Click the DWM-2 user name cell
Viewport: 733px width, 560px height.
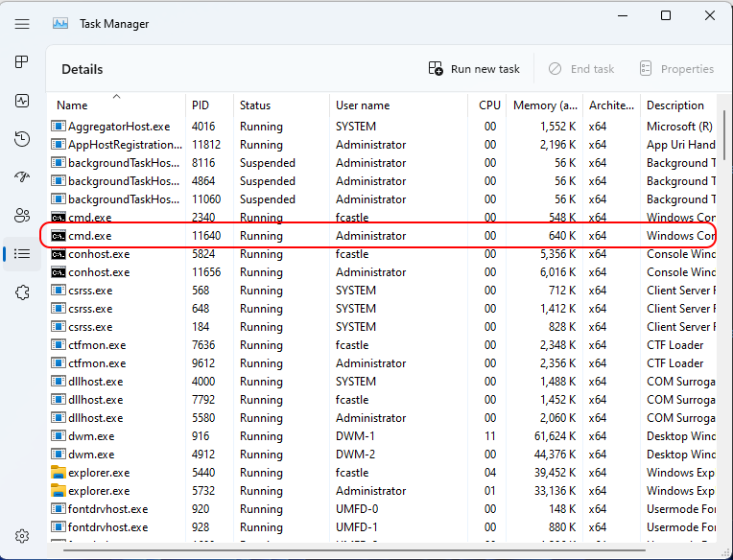[x=355, y=455]
